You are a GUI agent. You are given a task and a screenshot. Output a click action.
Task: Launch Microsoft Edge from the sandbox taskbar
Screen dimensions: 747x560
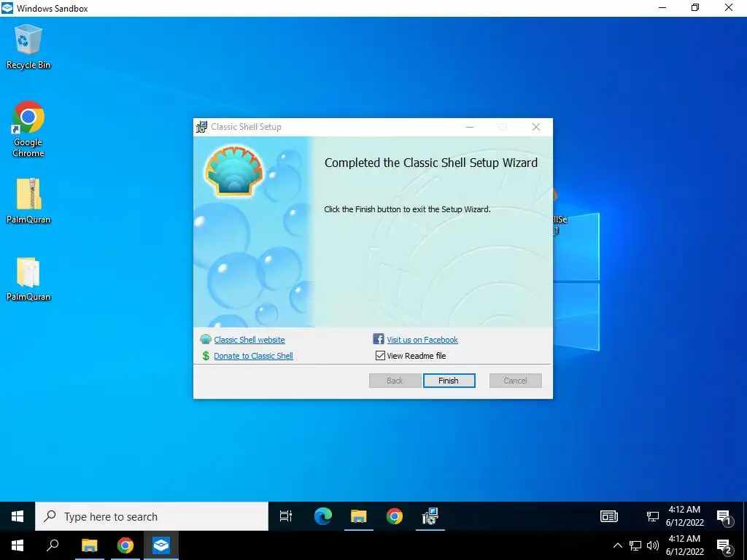coord(322,516)
